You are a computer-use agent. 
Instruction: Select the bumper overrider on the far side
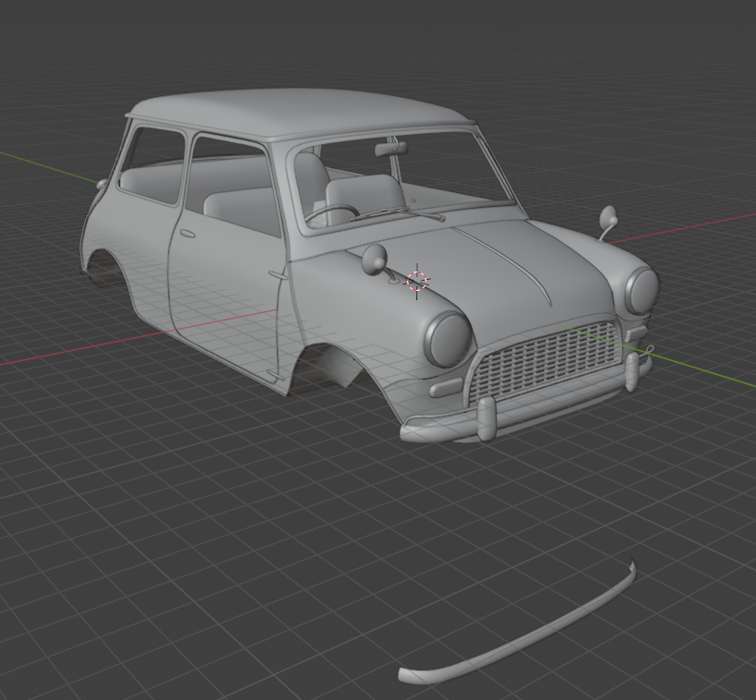click(x=631, y=371)
